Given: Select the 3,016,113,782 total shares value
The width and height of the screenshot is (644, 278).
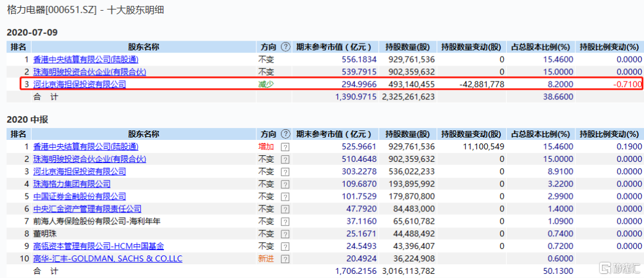Looking at the screenshot, I should point(408,271).
